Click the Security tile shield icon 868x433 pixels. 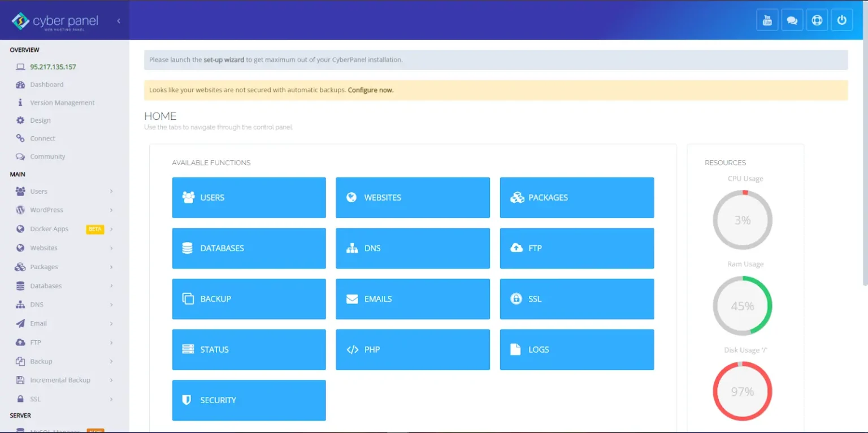coord(186,400)
